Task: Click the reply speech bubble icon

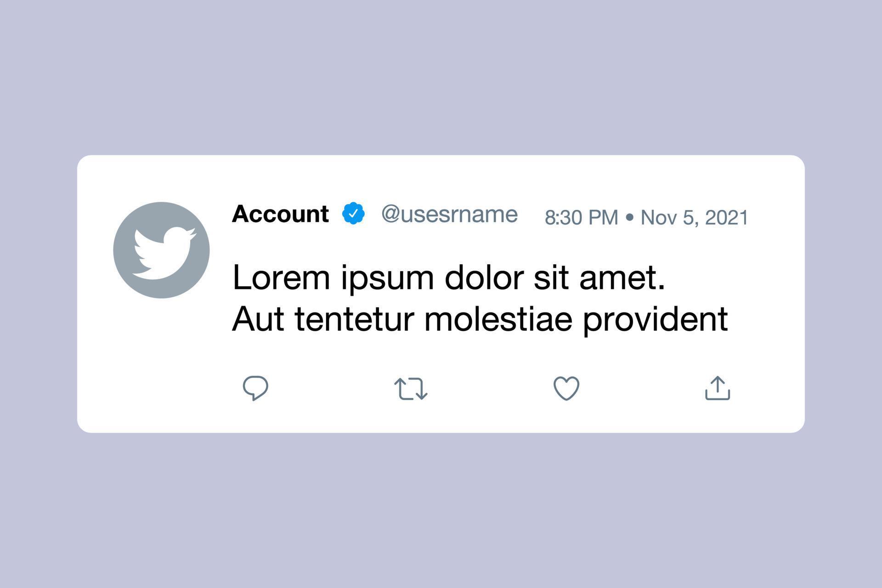Action: [255, 388]
